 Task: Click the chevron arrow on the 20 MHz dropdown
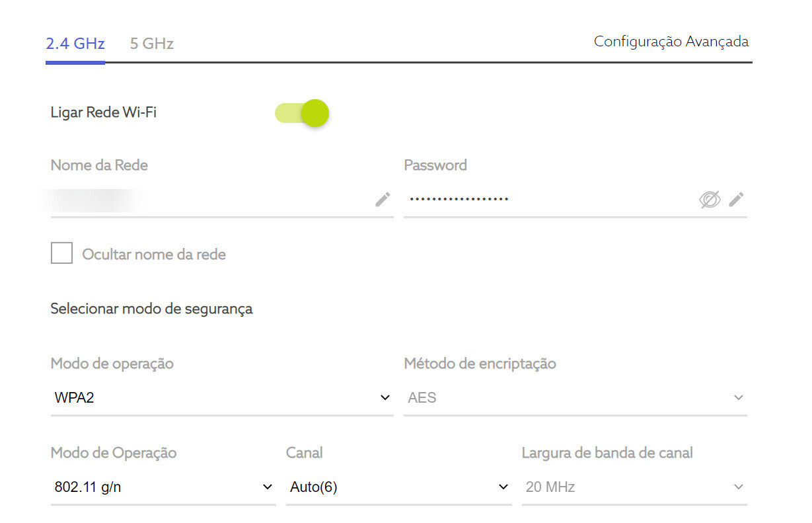(738, 487)
